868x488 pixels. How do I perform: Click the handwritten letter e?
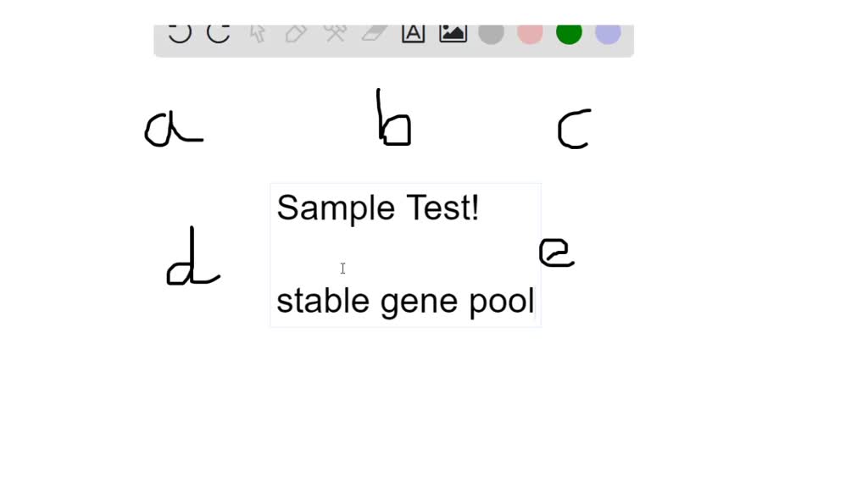[556, 252]
